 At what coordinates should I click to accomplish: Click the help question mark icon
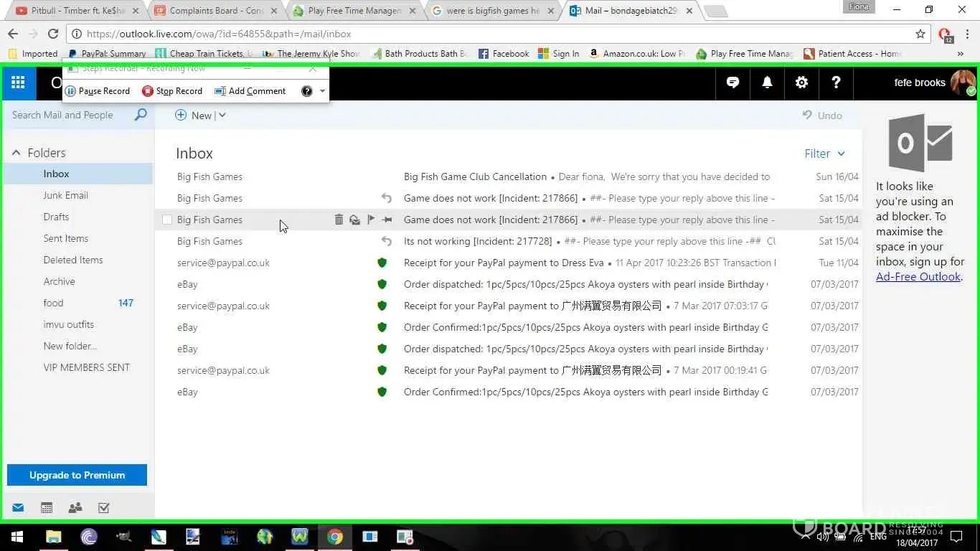836,83
